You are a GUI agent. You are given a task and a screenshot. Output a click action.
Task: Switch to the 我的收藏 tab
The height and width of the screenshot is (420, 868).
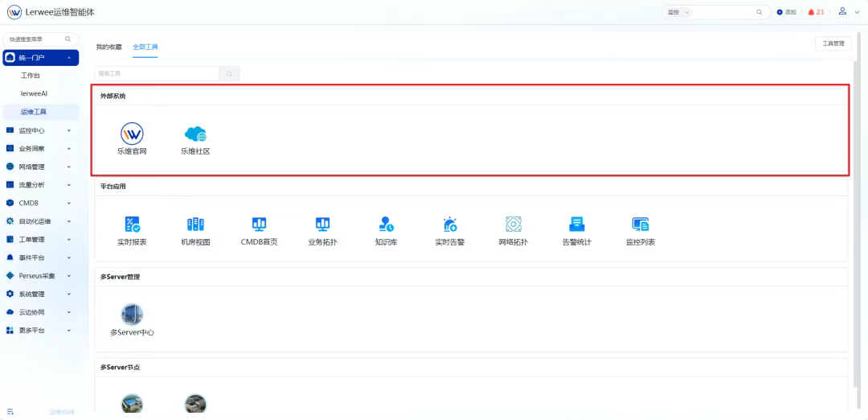point(108,47)
